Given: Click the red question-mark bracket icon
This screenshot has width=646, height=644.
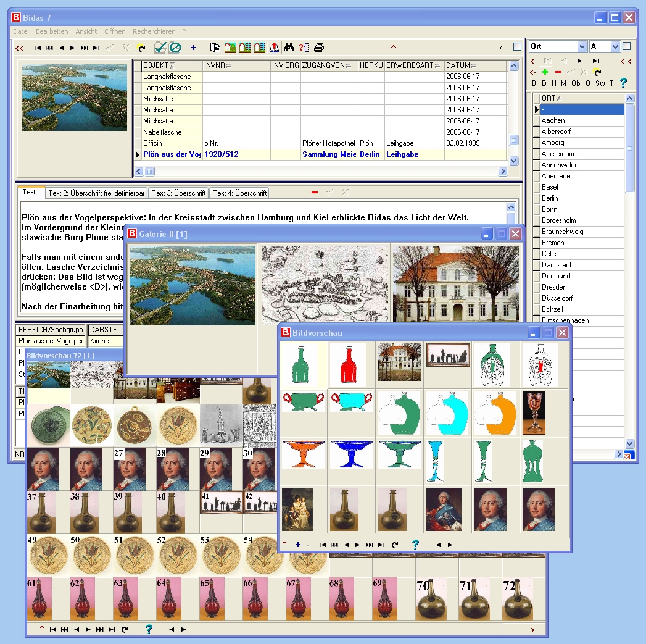Looking at the screenshot, I should click(x=304, y=48).
